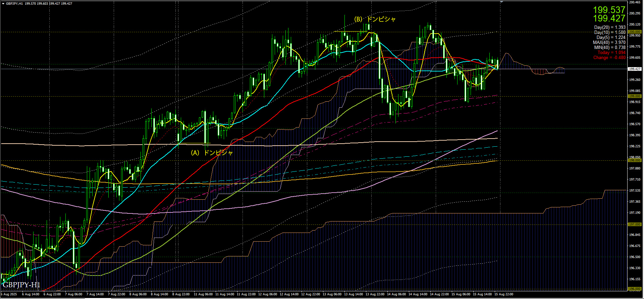Click the 199.570 open price in the header
The height and width of the screenshot is (299, 644).
30,3
